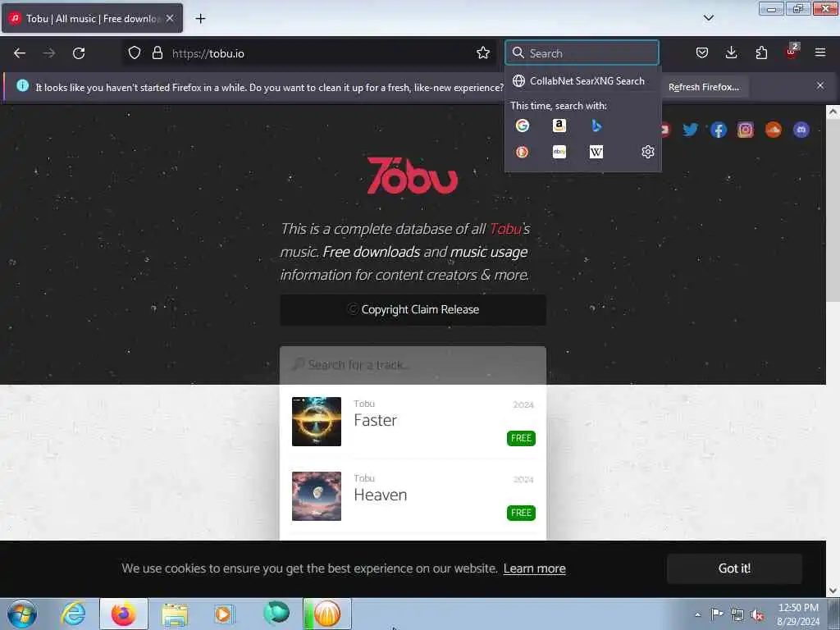Viewport: 840px width, 630px height.
Task: Choose CollabNet SearXNG Search option
Action: [x=583, y=81]
